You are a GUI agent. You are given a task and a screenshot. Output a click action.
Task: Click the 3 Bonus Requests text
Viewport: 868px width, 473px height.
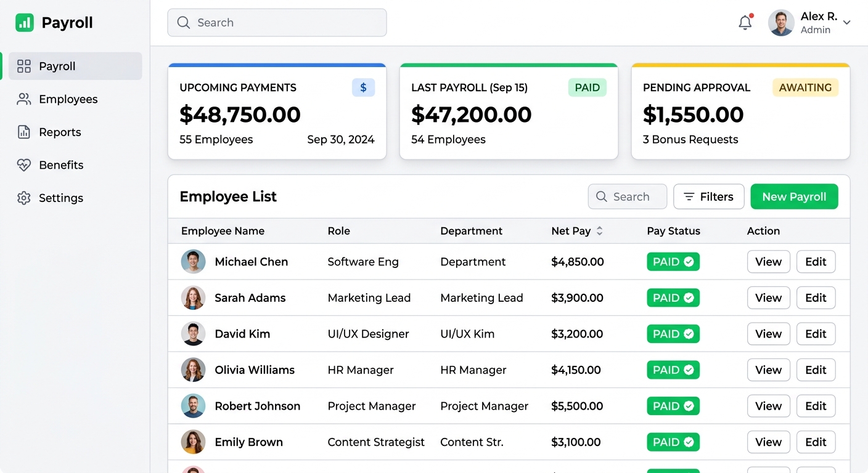(x=690, y=140)
